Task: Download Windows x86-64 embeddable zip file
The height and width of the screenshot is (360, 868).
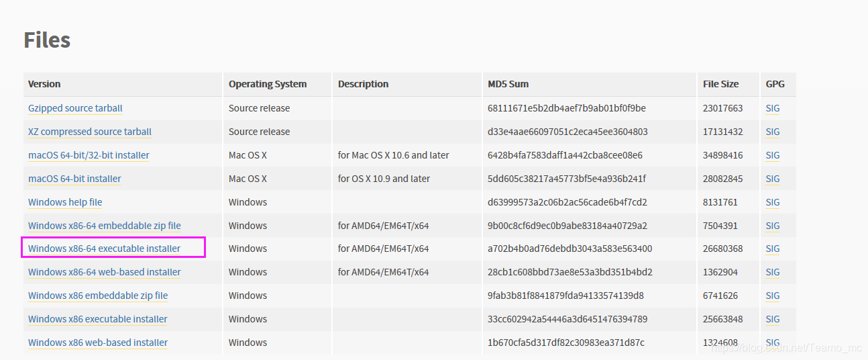Action: [105, 226]
